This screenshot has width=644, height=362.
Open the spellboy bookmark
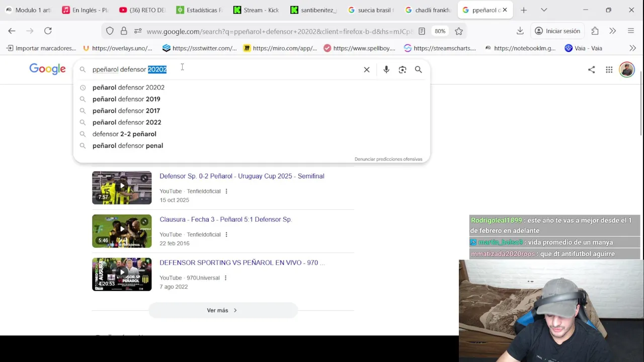tap(360, 48)
